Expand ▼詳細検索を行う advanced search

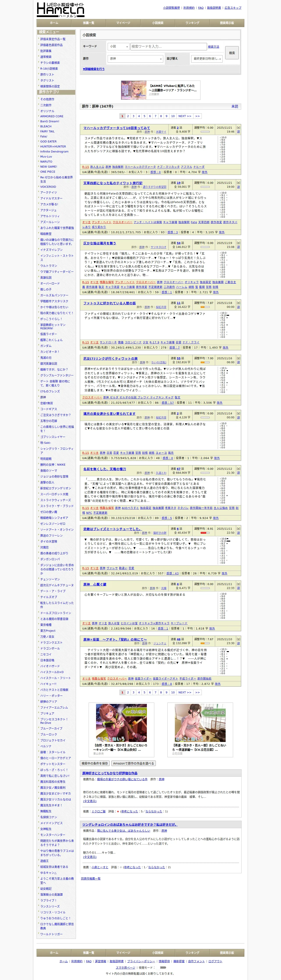[x=94, y=69]
